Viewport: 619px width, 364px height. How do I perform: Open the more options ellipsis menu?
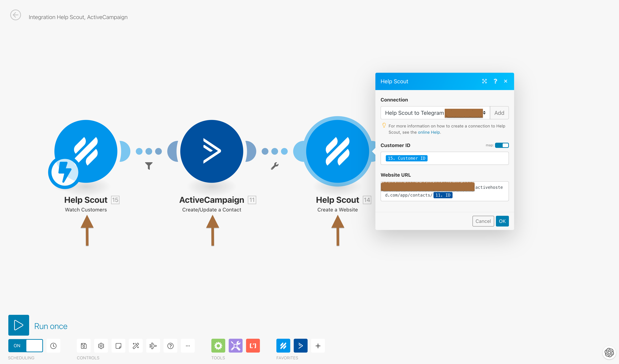pos(188,346)
